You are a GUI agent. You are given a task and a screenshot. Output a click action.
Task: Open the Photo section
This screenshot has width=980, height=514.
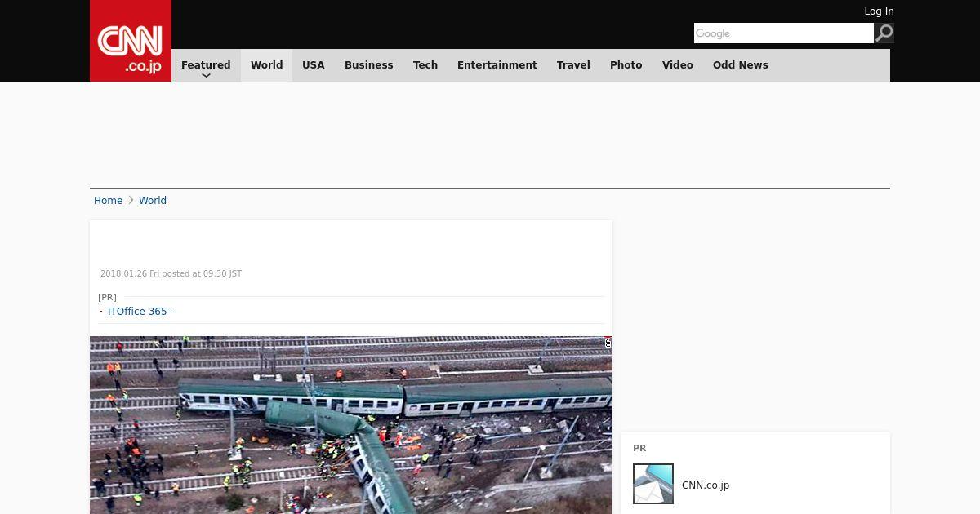click(x=626, y=65)
